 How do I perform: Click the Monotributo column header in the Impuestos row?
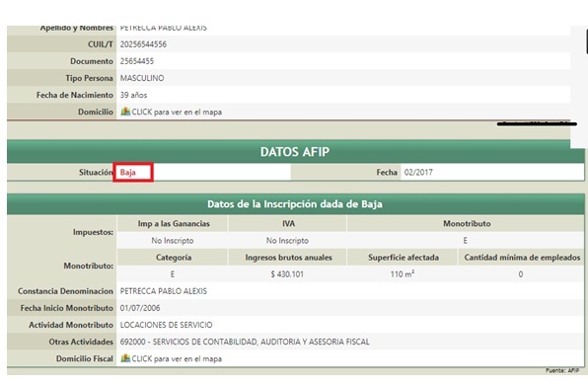[x=467, y=224]
